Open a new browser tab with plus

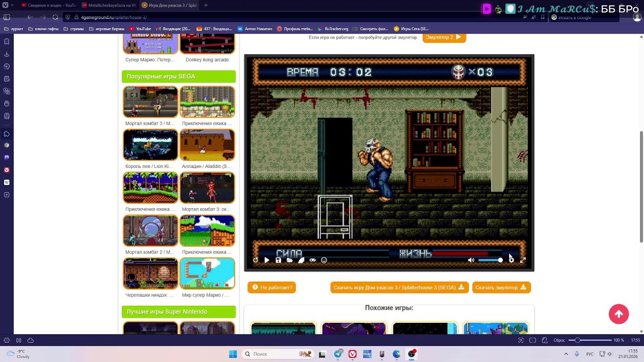pyautogui.click(x=206, y=5)
